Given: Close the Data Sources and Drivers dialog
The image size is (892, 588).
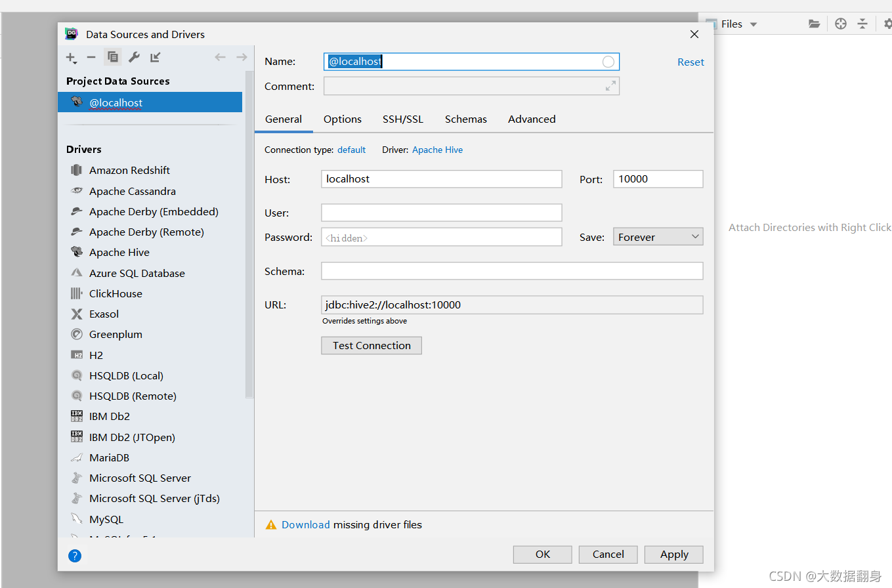Looking at the screenshot, I should pyautogui.click(x=694, y=34).
